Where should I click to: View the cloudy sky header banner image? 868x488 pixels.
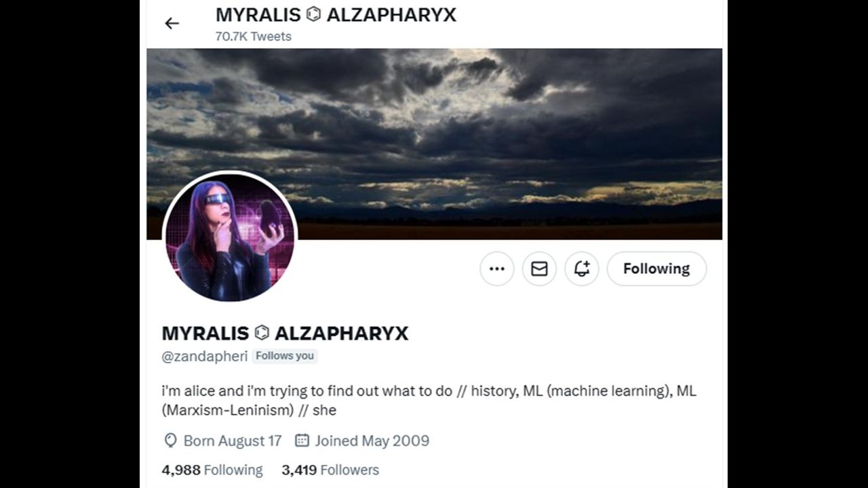point(434,144)
